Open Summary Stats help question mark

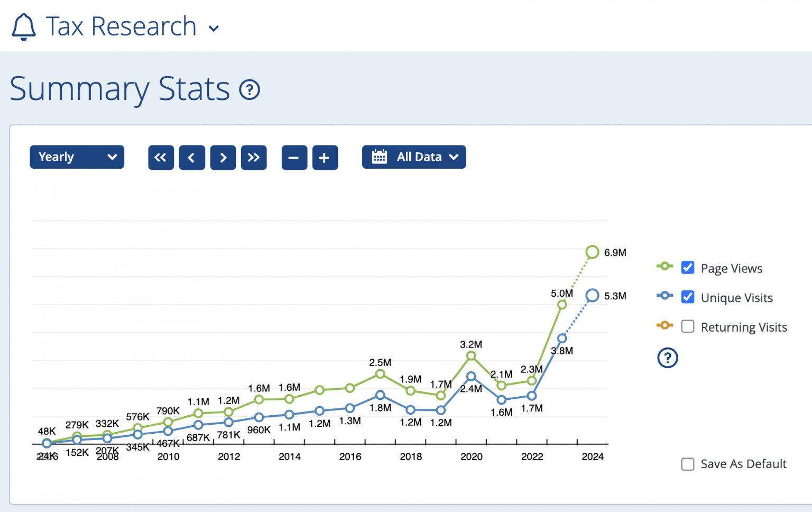click(250, 90)
